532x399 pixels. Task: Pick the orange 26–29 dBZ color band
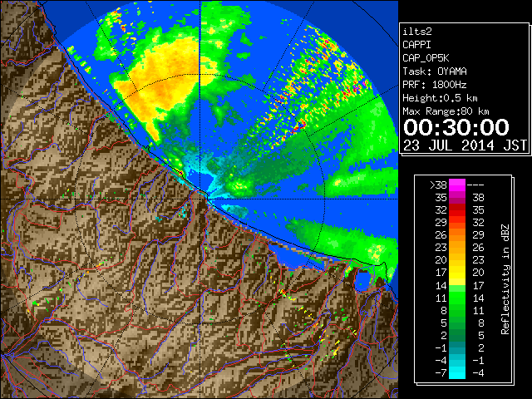pyautogui.click(x=457, y=235)
